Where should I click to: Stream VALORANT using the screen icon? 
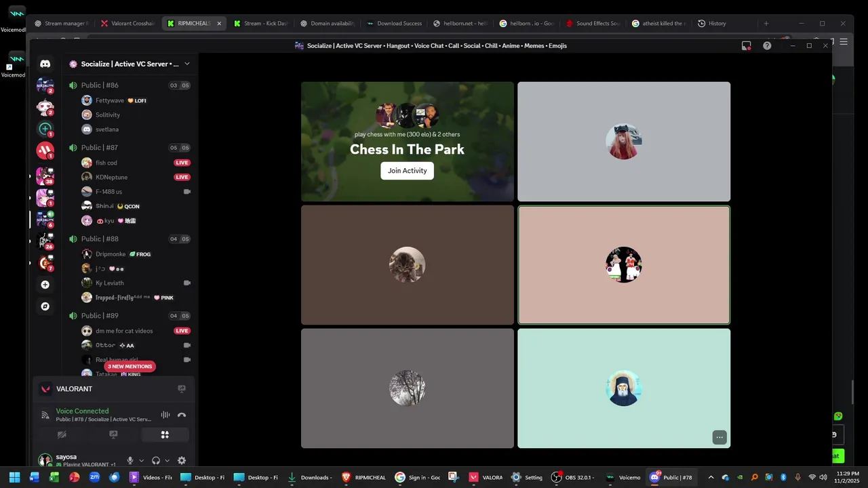[182, 389]
